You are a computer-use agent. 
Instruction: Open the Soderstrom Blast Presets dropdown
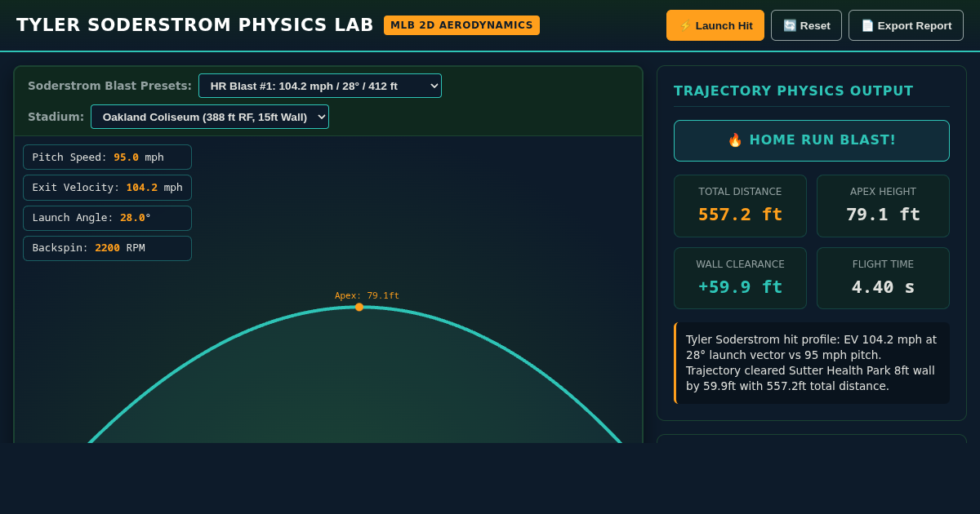320,86
